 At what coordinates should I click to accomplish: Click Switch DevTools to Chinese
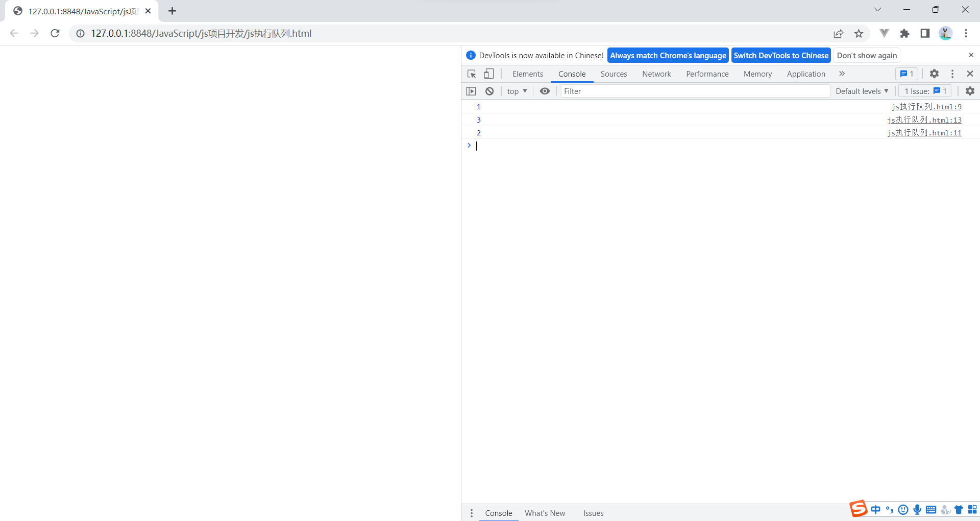click(x=780, y=55)
